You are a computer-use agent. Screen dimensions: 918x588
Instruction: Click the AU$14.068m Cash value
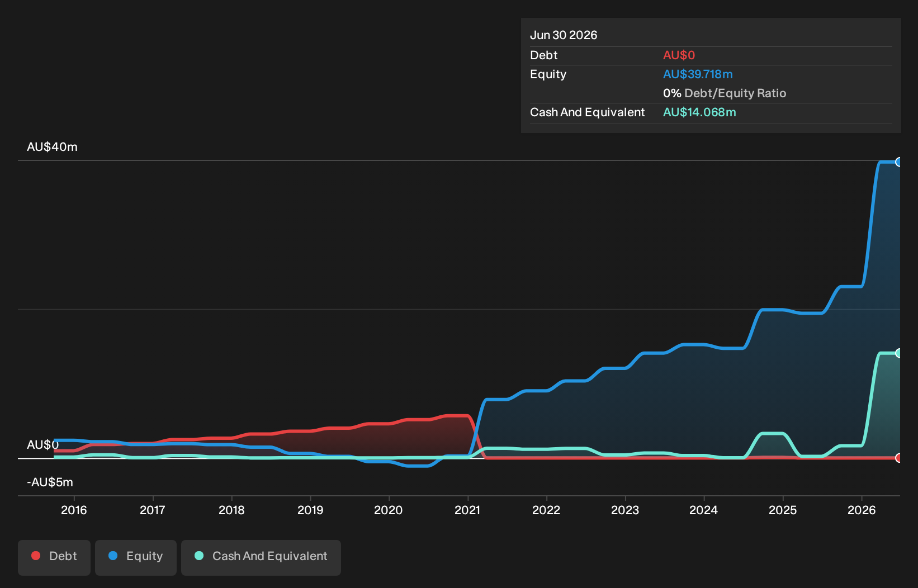coord(699,112)
